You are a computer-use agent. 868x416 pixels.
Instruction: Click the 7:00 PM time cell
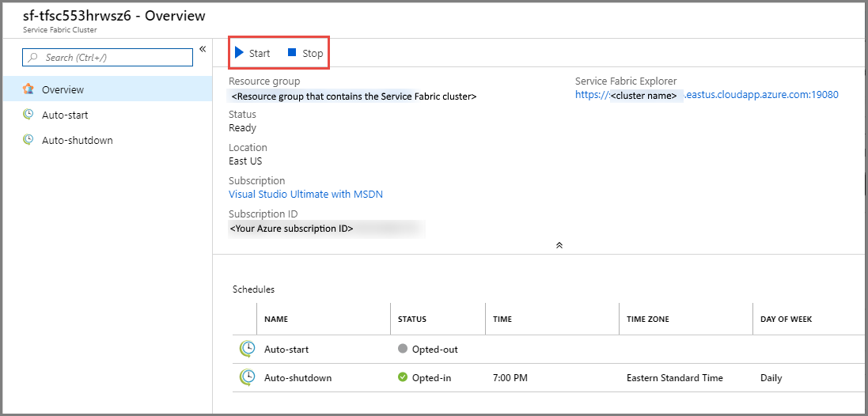click(x=510, y=378)
